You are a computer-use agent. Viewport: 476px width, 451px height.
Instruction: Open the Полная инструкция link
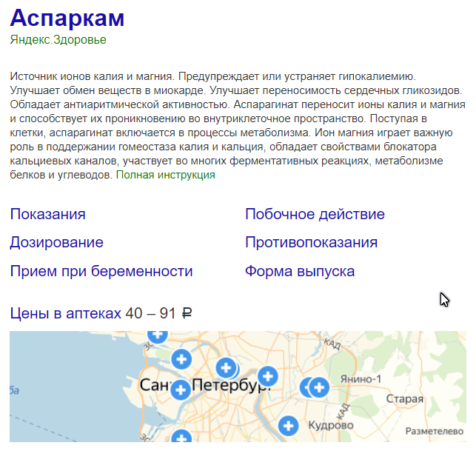[x=165, y=176]
